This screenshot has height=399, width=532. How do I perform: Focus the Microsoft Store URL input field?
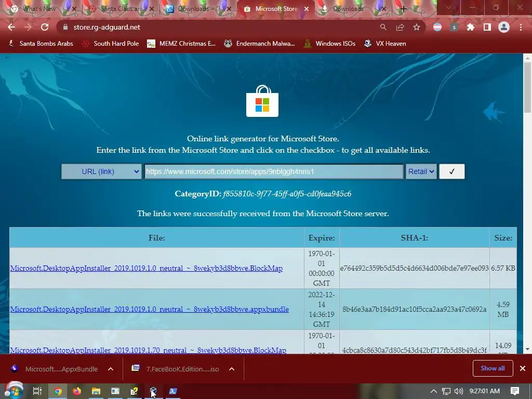(x=274, y=171)
